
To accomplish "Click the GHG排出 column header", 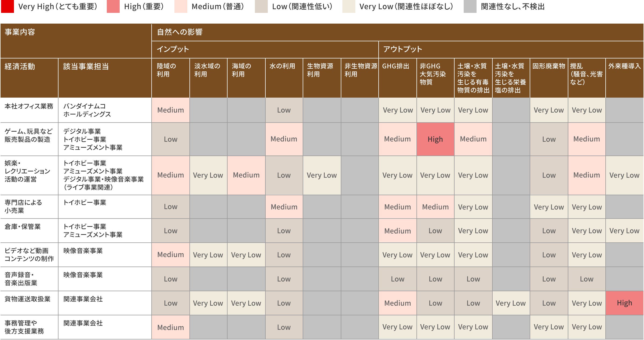I will click(398, 78).
